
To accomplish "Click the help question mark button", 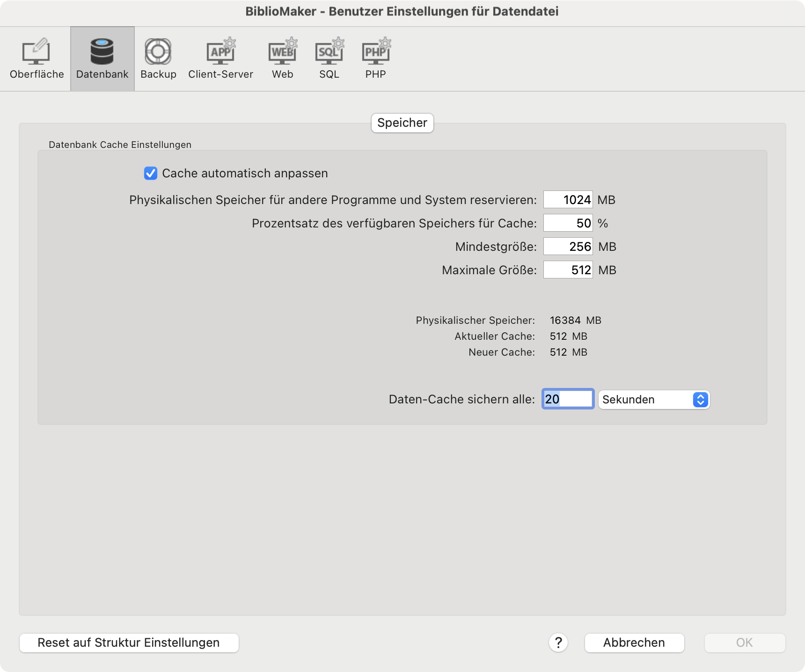I will (558, 643).
